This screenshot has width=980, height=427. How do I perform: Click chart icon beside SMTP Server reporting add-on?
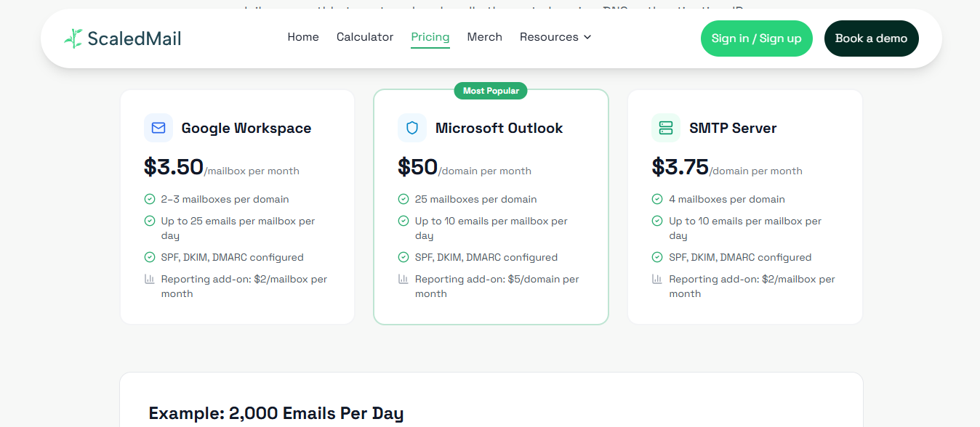pyautogui.click(x=657, y=279)
